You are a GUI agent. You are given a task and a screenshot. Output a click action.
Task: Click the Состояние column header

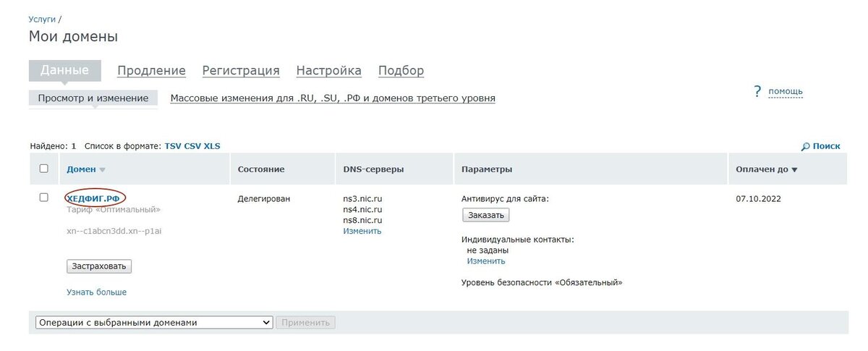261,169
